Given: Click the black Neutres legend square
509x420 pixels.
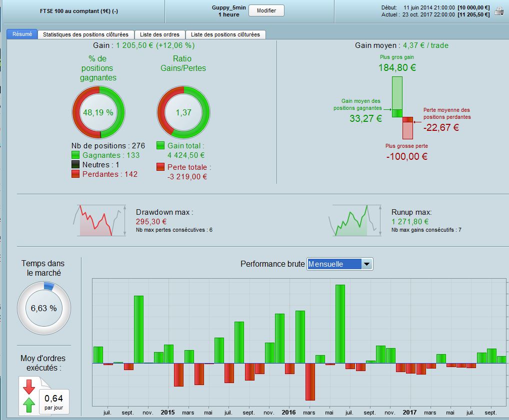Looking at the screenshot, I should [x=75, y=164].
